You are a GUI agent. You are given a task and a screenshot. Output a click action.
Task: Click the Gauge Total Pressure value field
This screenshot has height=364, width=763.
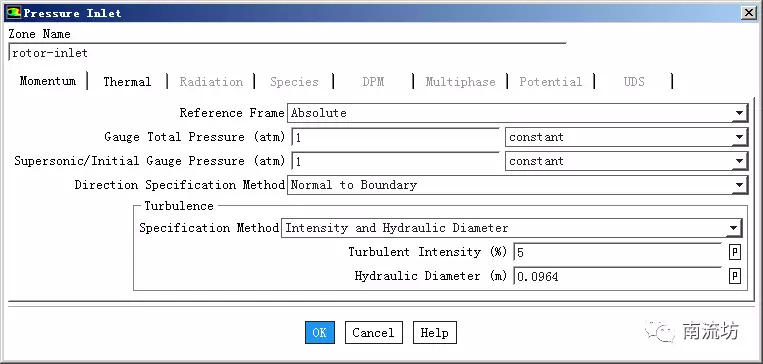coord(395,137)
